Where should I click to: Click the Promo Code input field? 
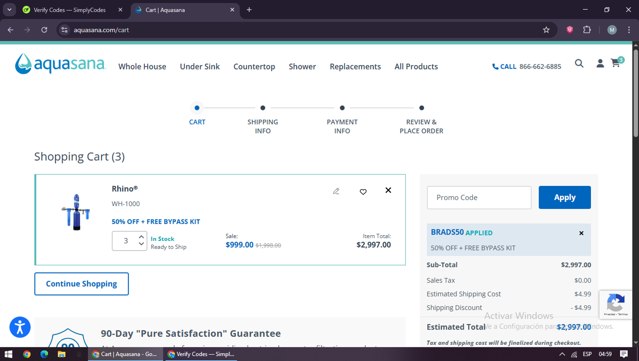(479, 198)
